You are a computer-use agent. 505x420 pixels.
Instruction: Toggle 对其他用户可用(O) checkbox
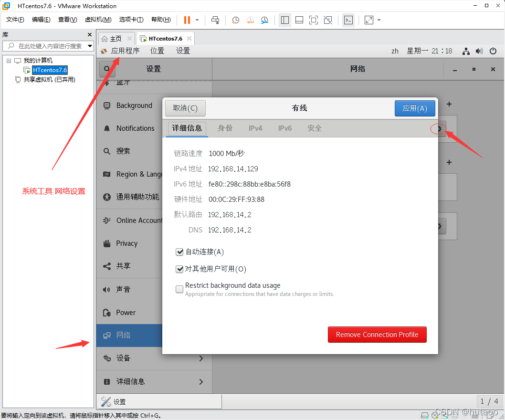point(179,269)
